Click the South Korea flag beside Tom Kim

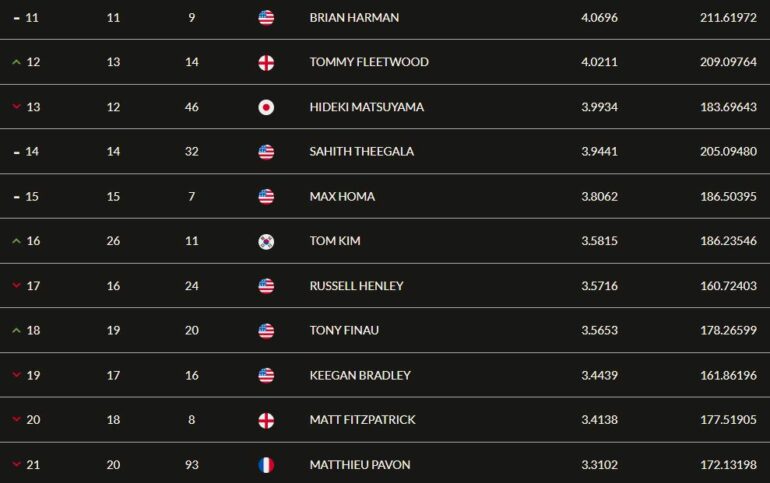(x=266, y=241)
